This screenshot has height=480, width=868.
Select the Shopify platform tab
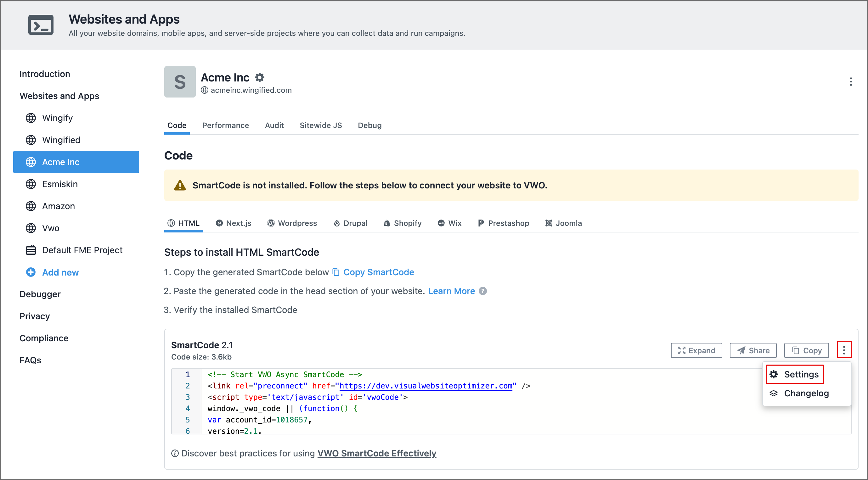pos(403,223)
